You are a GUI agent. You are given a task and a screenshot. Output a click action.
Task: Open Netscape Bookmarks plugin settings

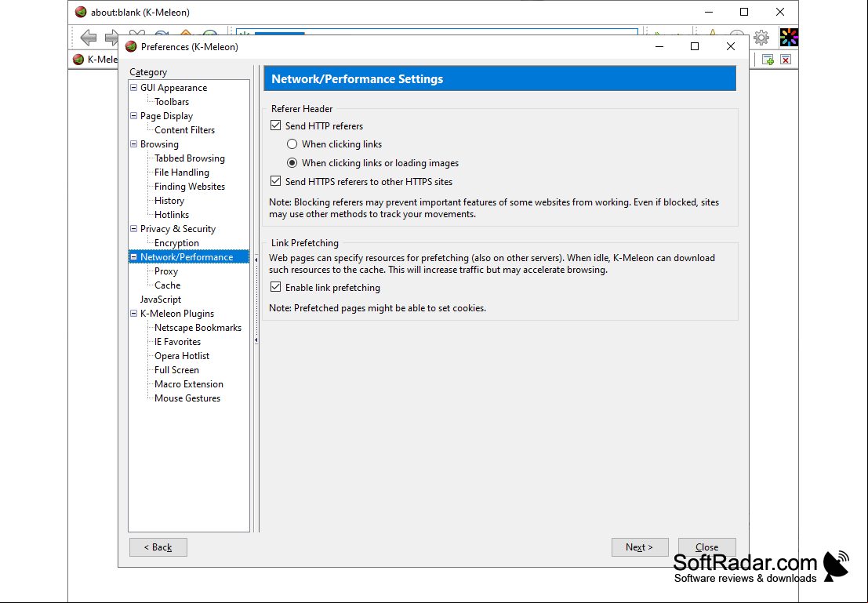tap(198, 328)
